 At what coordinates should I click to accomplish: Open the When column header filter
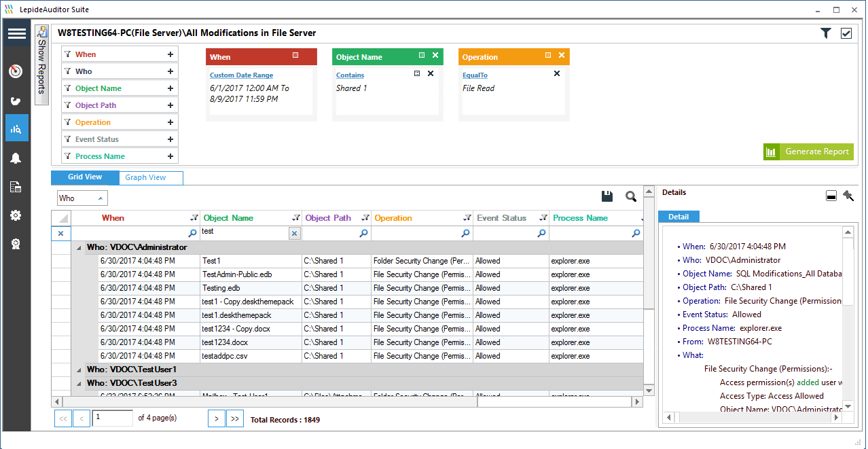[x=194, y=218]
